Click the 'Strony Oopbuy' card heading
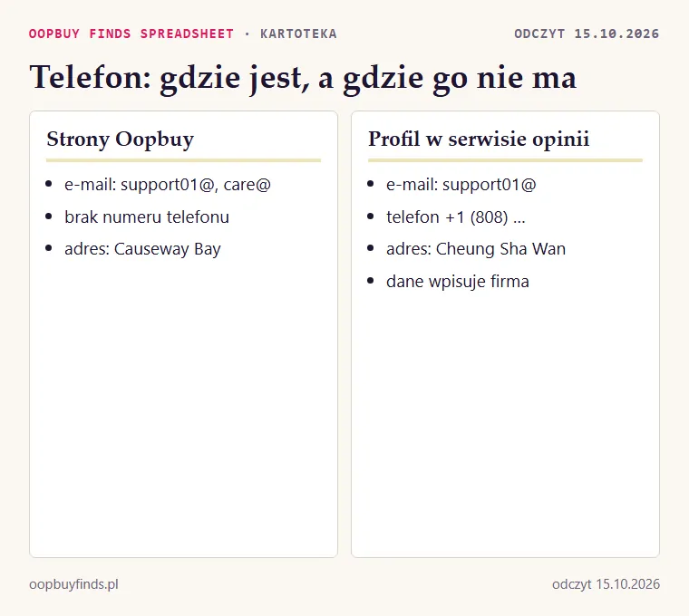This screenshot has height=616, width=689. 120,140
